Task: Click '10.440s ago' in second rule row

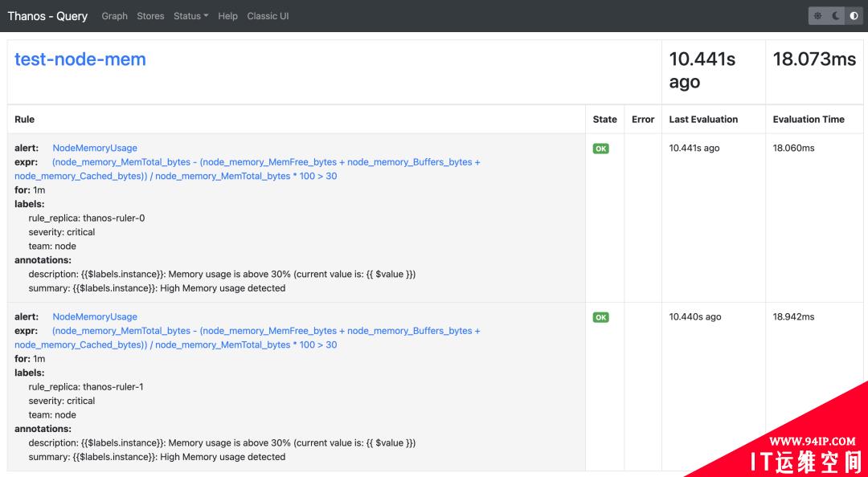Action: coord(694,316)
